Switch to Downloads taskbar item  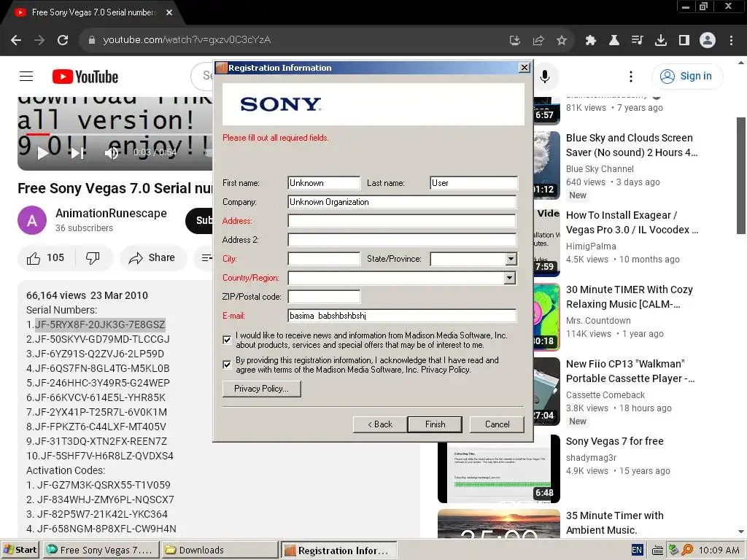[219, 550]
